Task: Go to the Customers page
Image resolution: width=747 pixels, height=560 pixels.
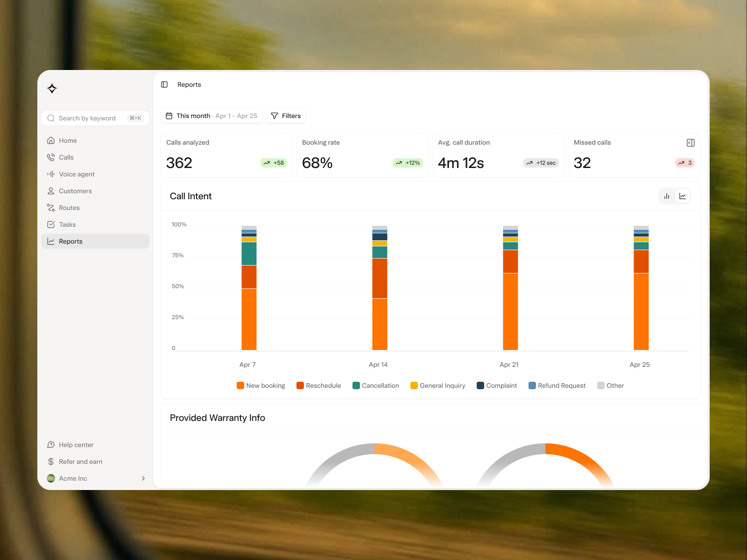Action: click(x=75, y=191)
